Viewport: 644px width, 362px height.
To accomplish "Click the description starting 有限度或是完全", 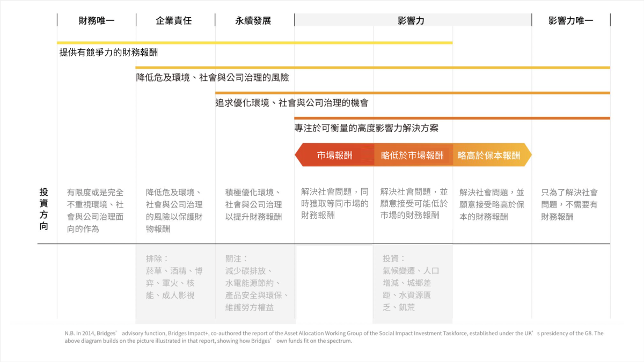I will (x=96, y=210).
